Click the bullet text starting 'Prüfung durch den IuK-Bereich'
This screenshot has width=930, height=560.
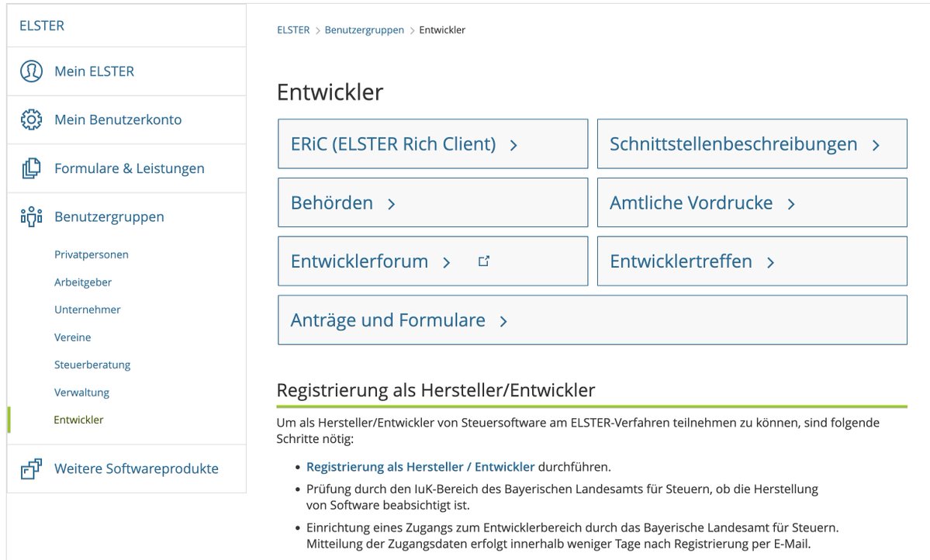pyautogui.click(x=562, y=497)
